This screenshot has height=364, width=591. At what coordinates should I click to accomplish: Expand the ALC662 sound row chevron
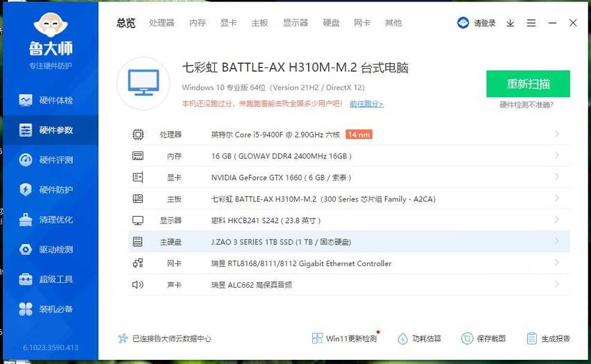pyautogui.click(x=557, y=284)
